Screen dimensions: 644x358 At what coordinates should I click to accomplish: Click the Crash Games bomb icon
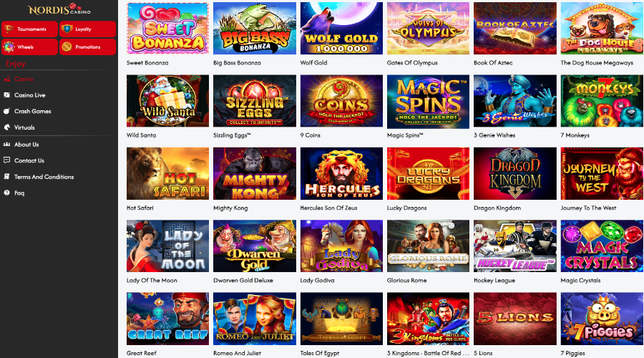pyautogui.click(x=6, y=111)
